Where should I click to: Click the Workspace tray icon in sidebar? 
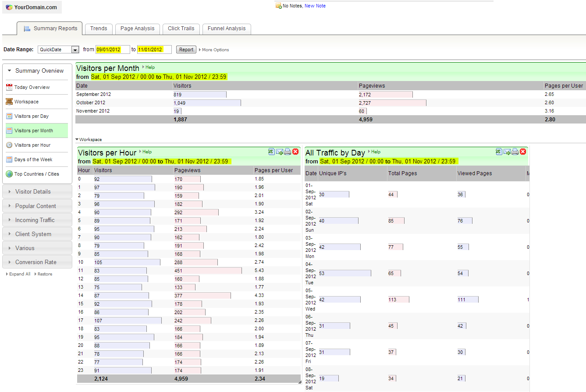pos(9,102)
